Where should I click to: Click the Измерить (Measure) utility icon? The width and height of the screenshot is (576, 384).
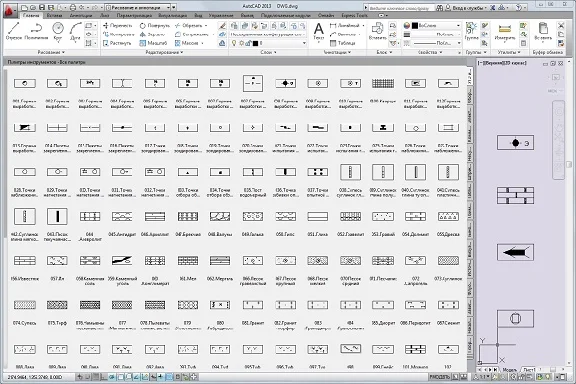pos(505,31)
